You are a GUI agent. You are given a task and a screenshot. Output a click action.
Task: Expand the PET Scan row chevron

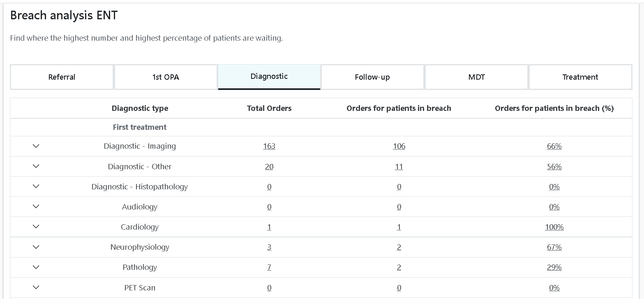tap(36, 287)
